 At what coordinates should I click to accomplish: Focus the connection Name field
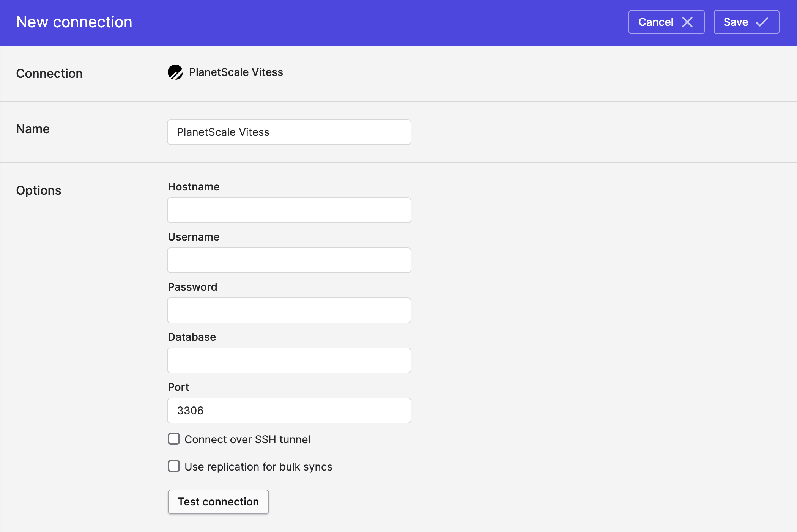(289, 132)
